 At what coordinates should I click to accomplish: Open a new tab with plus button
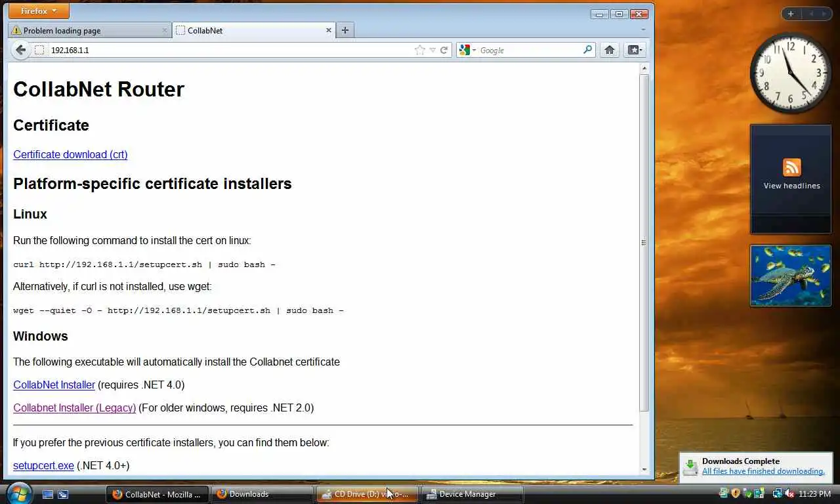[x=345, y=30]
